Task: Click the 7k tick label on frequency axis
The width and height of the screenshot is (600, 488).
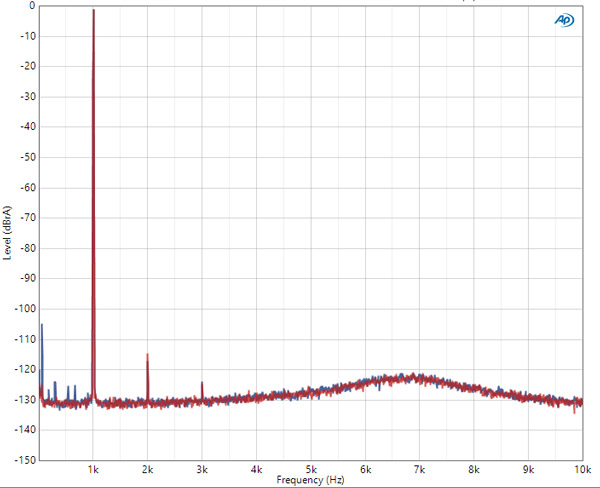Action: 420,469
